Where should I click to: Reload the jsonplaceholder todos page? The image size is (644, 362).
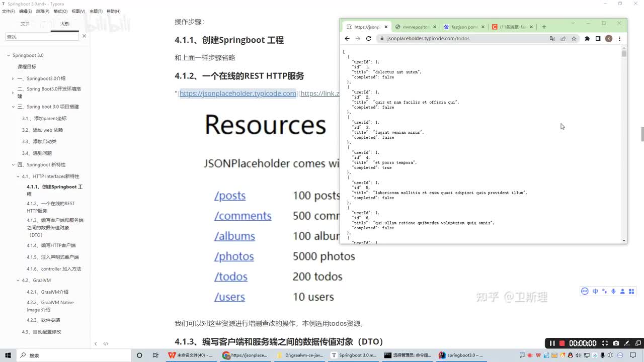(369, 39)
